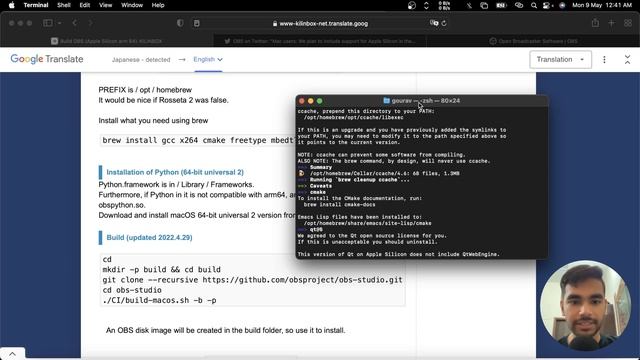Click the Terminal window title bar
Image resolution: width=640 pixels, height=360 pixels.
tap(422, 101)
